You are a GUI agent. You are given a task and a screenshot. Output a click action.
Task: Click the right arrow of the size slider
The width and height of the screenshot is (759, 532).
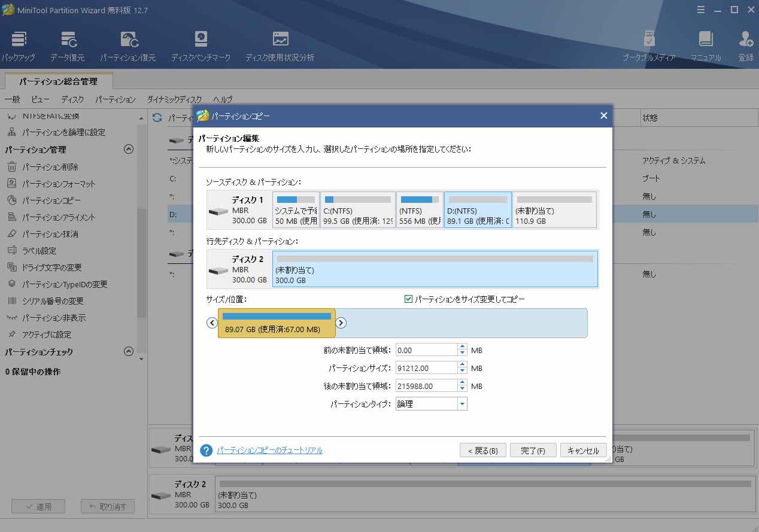tap(341, 323)
